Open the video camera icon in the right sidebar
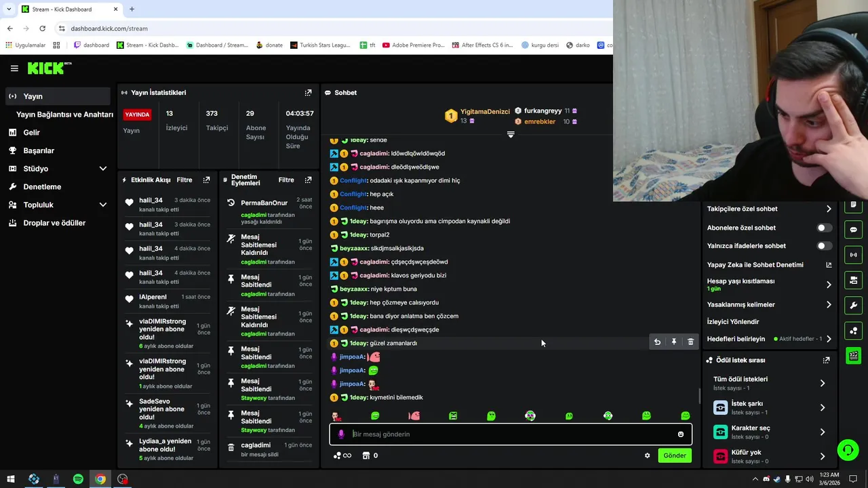868x488 pixels. [x=853, y=280]
